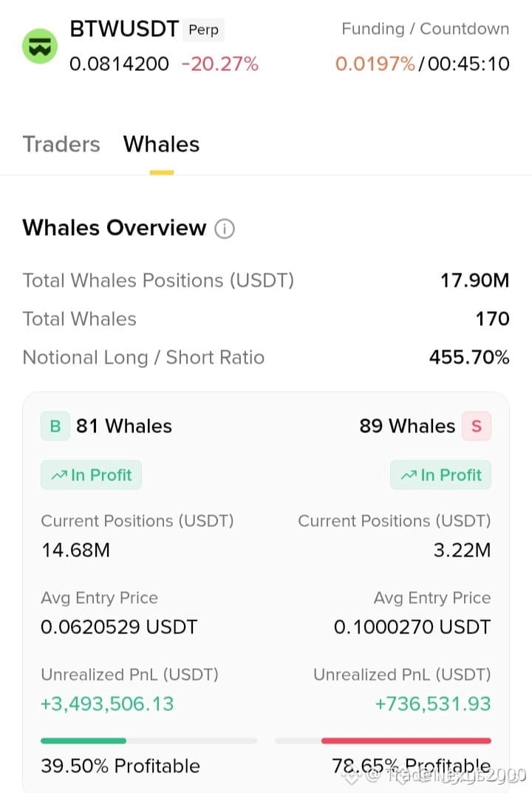Tap the green BTW coin logo
Screen dimensions: 532x793
40,47
